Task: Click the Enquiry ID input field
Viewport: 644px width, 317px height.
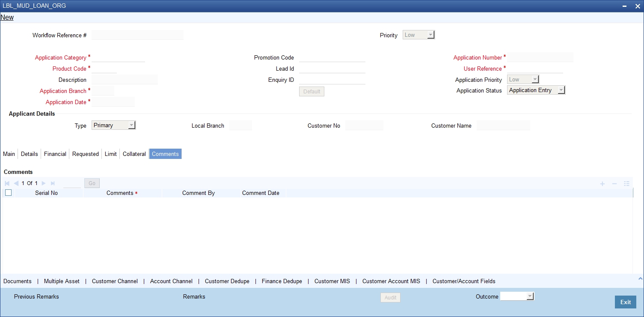Action: click(332, 80)
